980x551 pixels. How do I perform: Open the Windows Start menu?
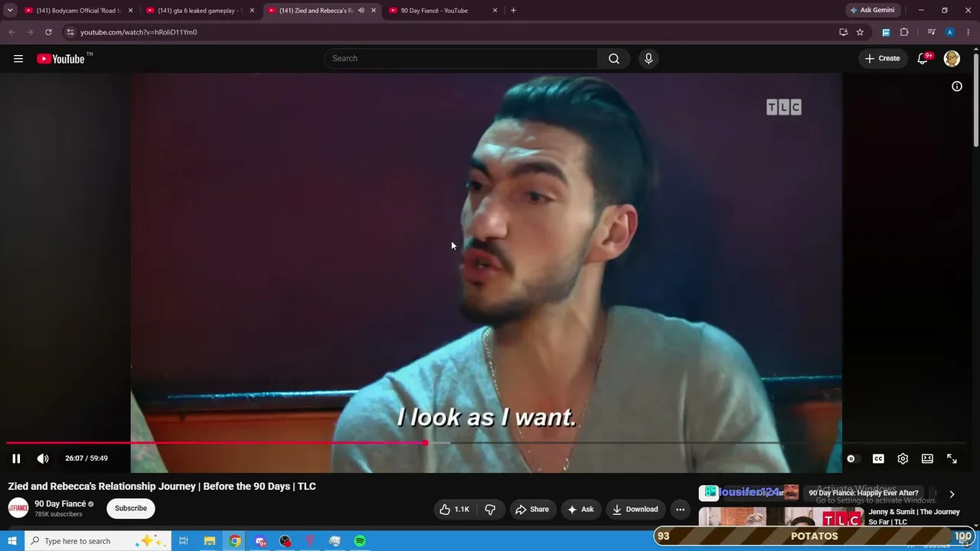pos(11,541)
